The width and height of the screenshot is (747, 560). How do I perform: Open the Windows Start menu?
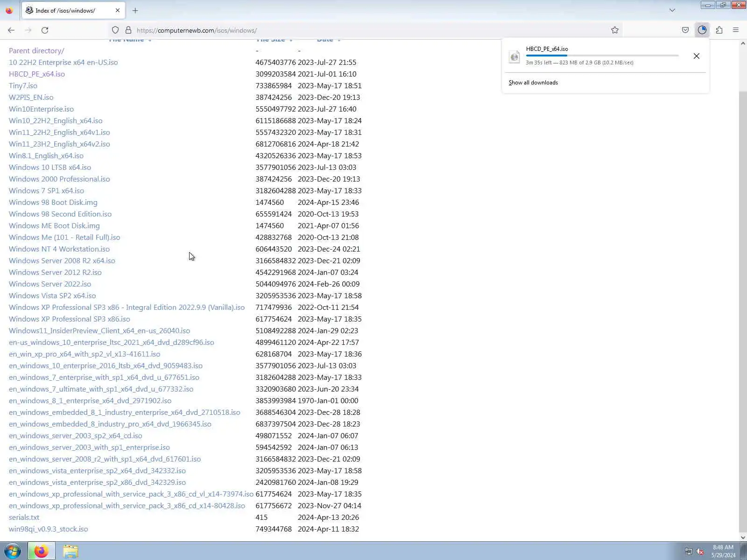pos(12,551)
